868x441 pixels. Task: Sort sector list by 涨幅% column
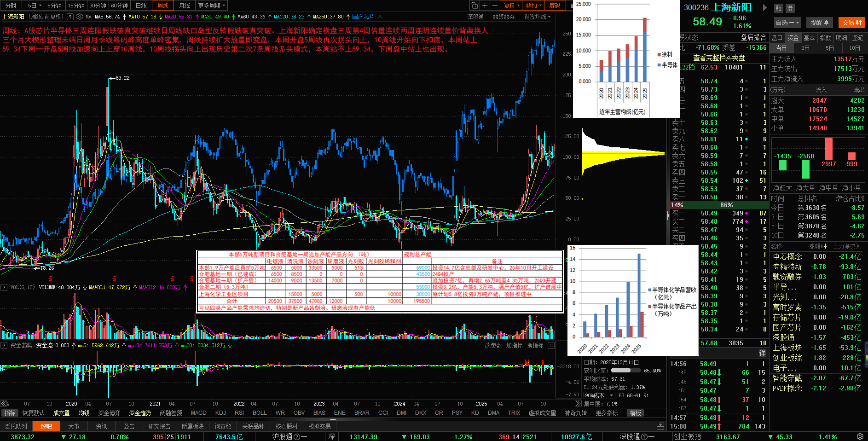coord(818,247)
